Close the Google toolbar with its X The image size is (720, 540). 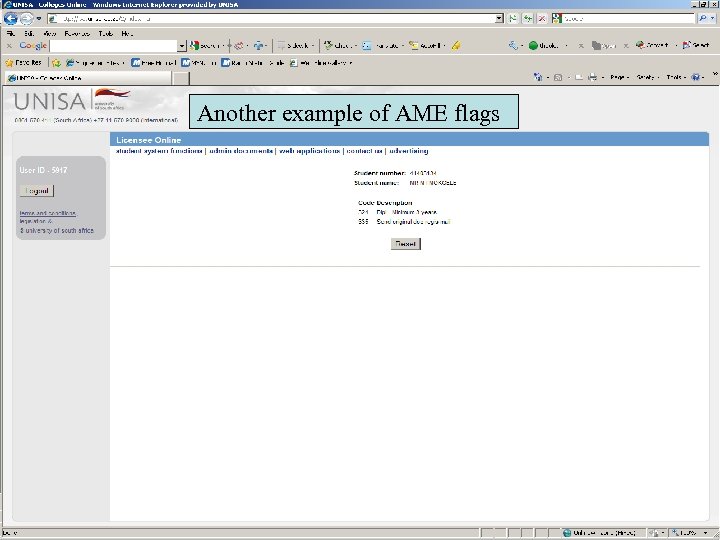click(x=9, y=45)
